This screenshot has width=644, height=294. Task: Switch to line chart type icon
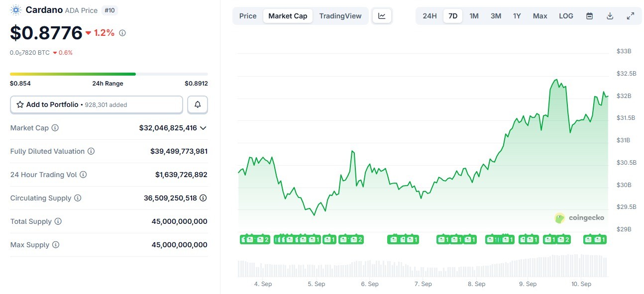[x=382, y=16]
